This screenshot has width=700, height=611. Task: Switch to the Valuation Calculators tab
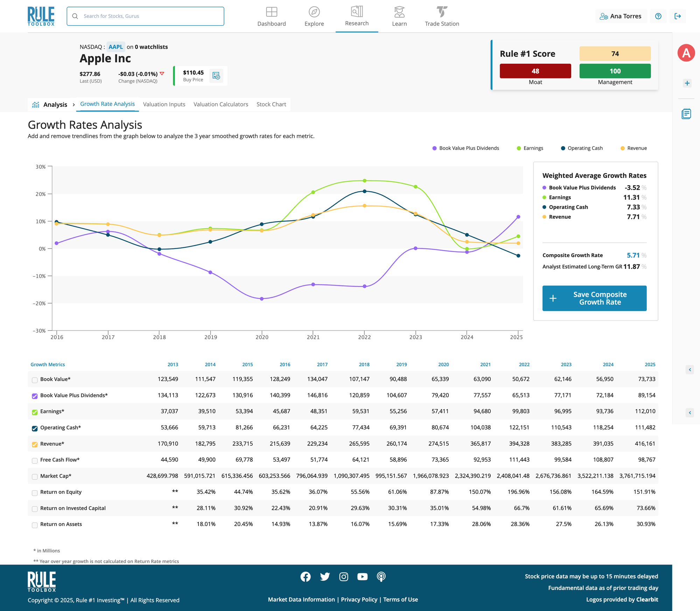coord(221,104)
